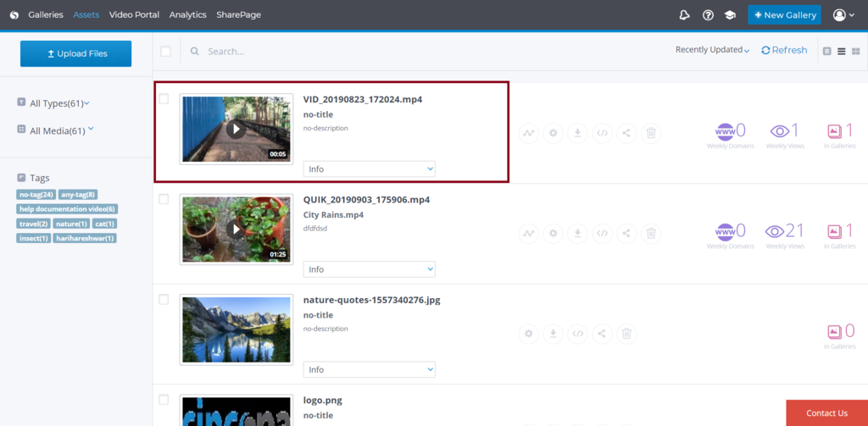The height and width of the screenshot is (426, 868).
Task: Select checkbox for VID_20190823_172024.mp4
Action: click(164, 98)
